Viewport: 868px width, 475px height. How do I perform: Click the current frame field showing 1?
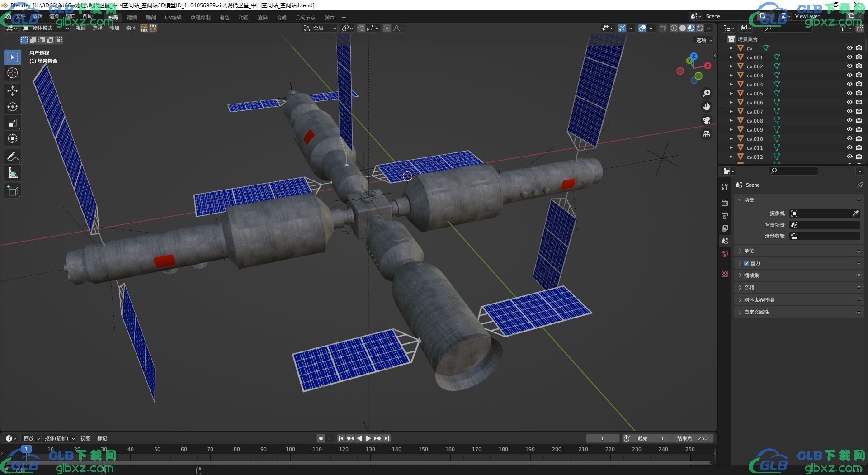coord(603,438)
